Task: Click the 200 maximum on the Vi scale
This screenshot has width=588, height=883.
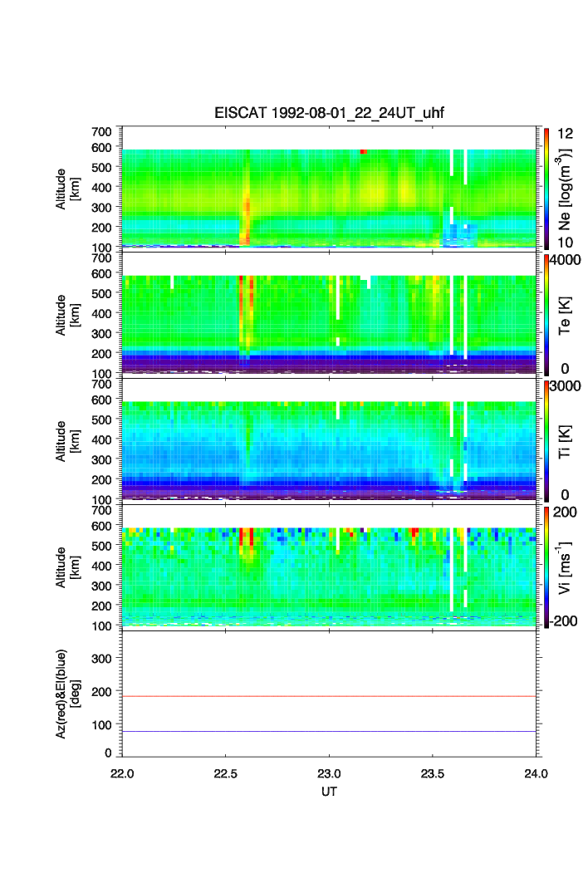Action: [565, 512]
